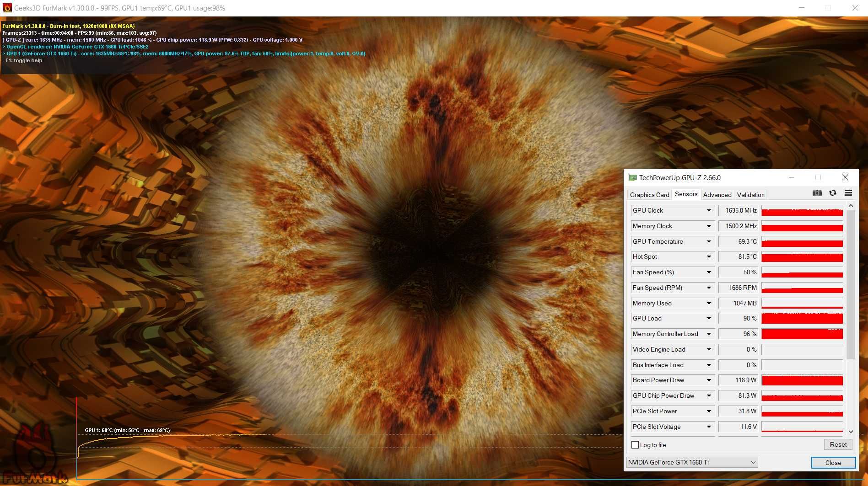Click the 1047 MB Memory Used value
This screenshot has height=486, width=868.
[738, 303]
